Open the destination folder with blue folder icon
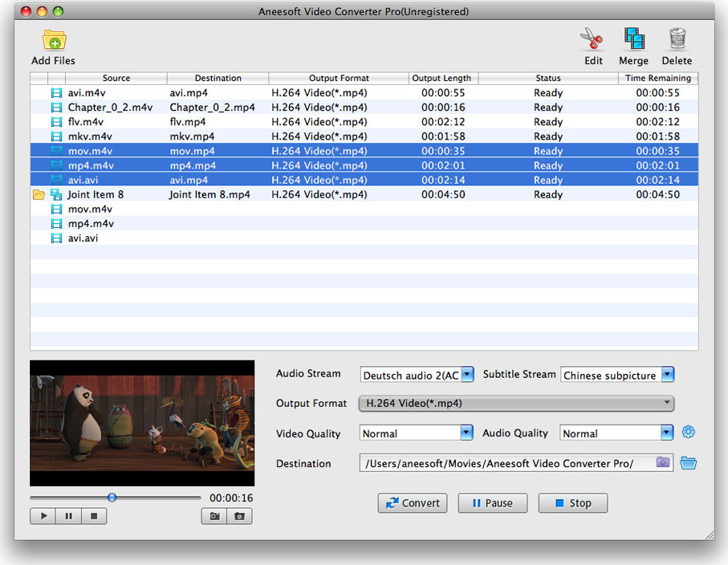The width and height of the screenshot is (728, 565). click(x=688, y=463)
